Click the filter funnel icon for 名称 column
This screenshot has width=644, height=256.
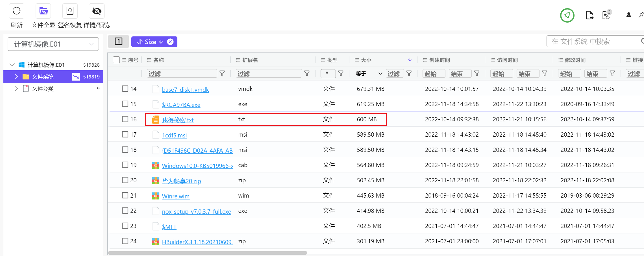coord(222,74)
